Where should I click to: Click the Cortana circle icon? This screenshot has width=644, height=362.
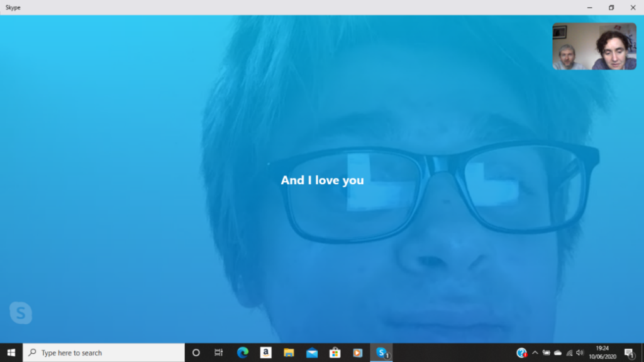point(196,353)
